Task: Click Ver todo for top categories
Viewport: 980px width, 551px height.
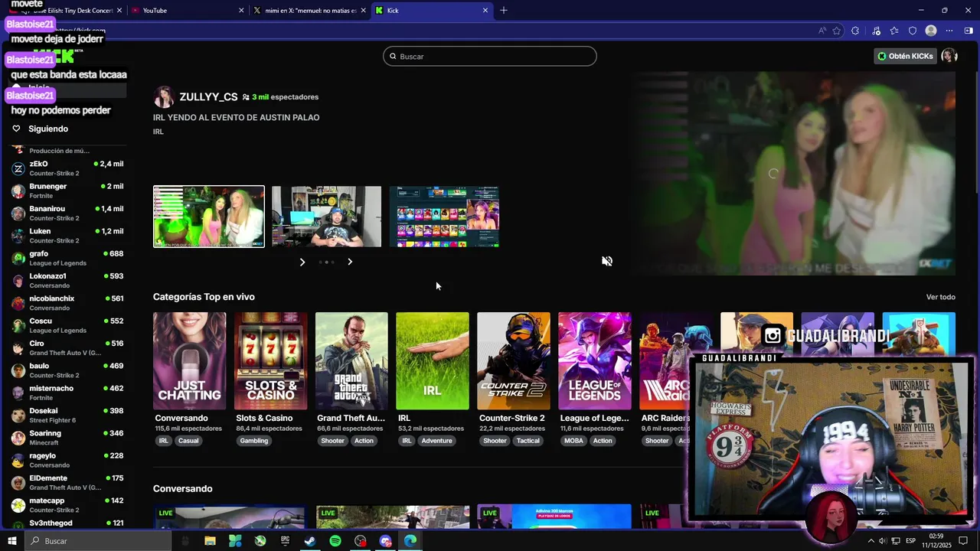Action: pos(941,297)
